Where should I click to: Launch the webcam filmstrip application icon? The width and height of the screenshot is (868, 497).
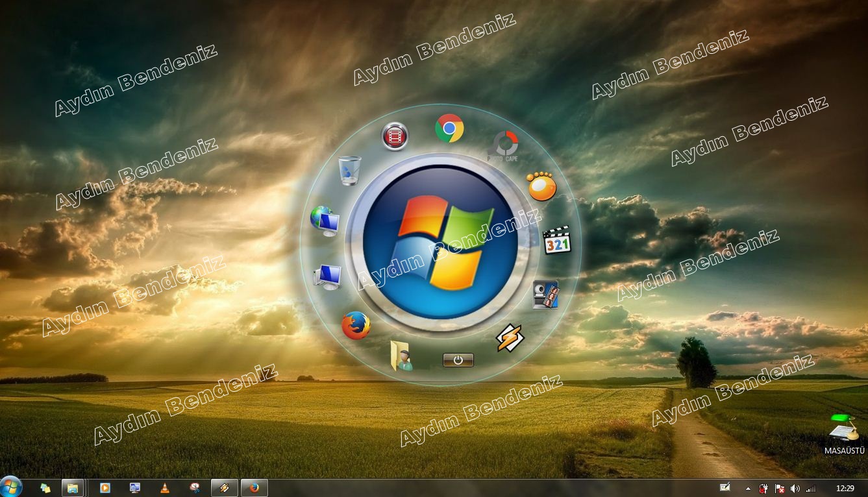(545, 294)
